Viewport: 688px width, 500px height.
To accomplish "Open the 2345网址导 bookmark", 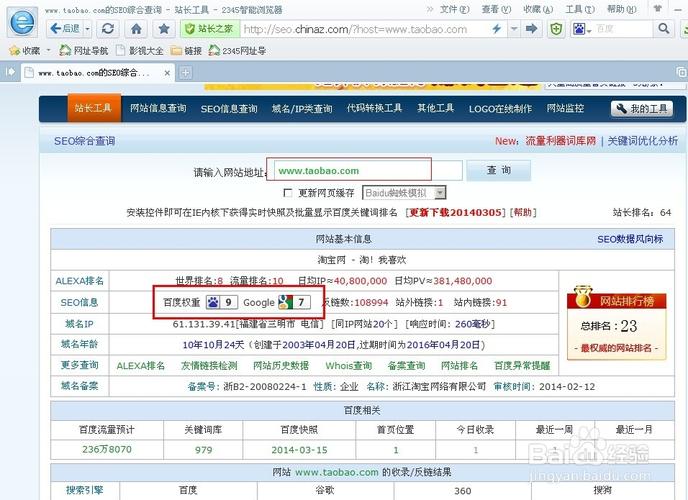I will (237, 51).
